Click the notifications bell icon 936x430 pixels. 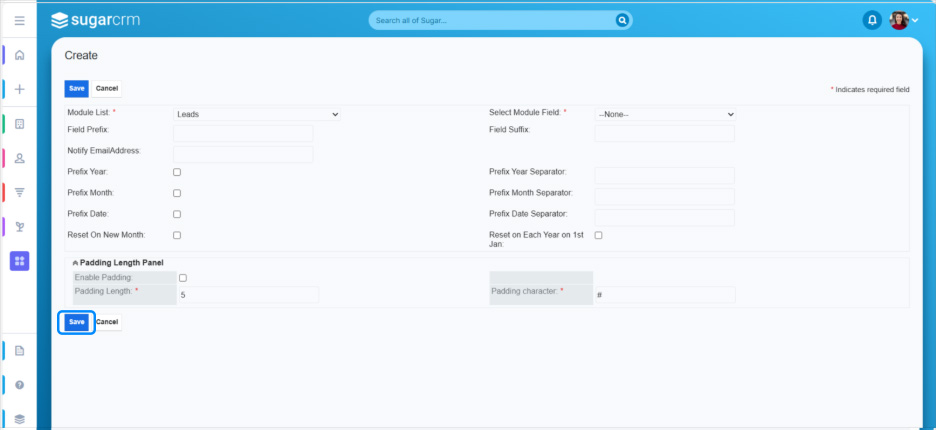pyautogui.click(x=872, y=20)
